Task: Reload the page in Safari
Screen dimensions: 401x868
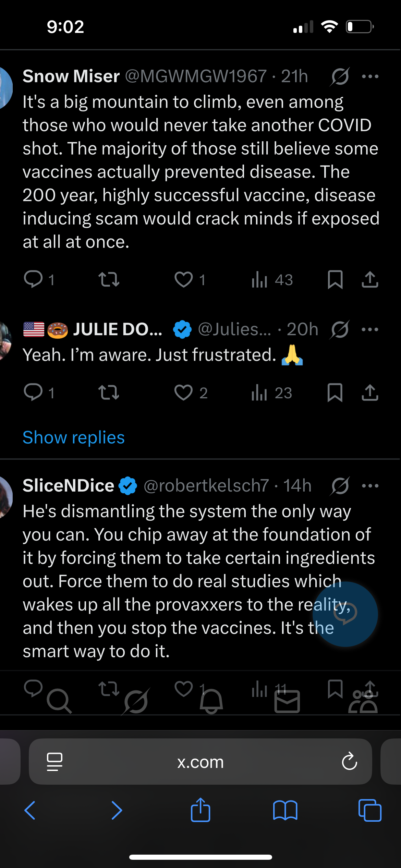Action: (x=349, y=762)
